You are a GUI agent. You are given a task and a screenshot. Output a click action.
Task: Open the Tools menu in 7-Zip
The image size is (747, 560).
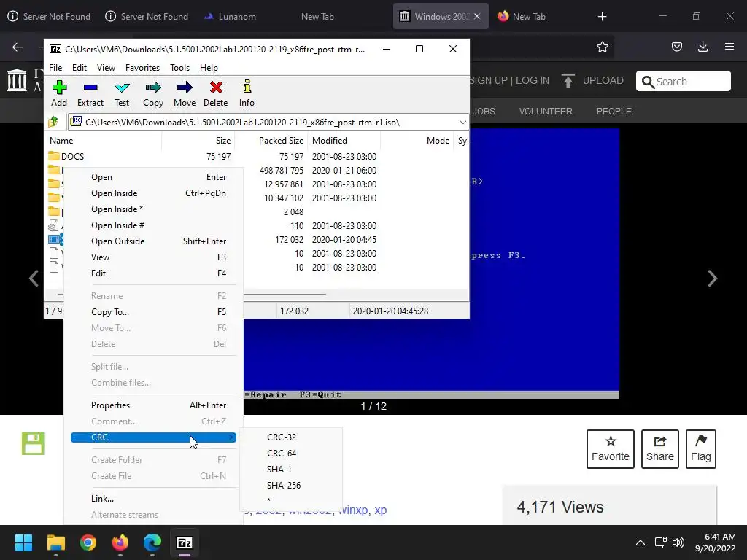click(179, 68)
